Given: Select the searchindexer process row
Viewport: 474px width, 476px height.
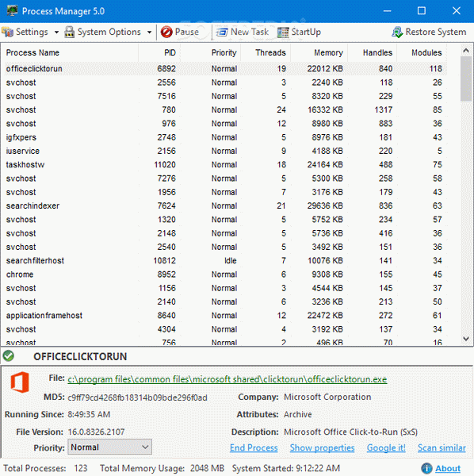Looking at the screenshot, I should point(224,205).
